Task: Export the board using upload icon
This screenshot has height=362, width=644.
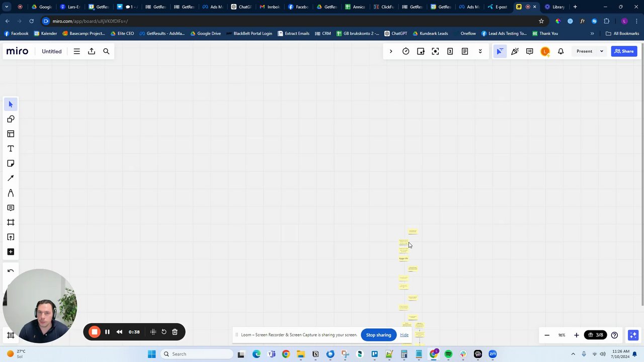Action: pyautogui.click(x=92, y=51)
